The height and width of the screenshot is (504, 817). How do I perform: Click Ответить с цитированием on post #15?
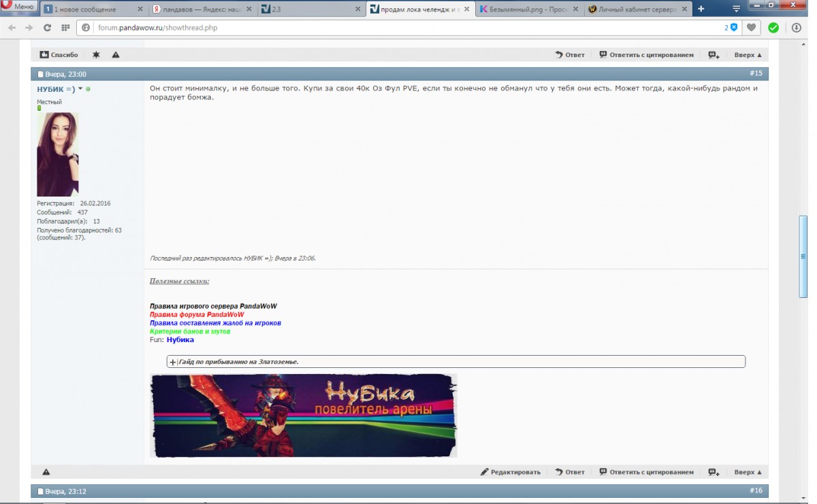coord(646,471)
